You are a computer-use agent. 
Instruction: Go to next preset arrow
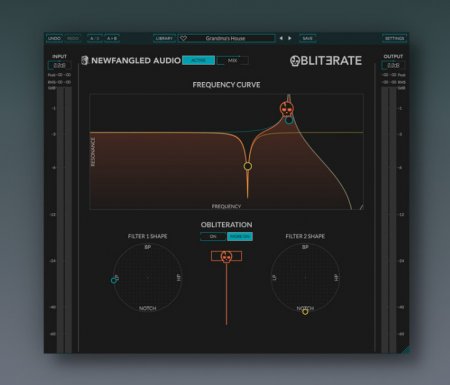coord(290,38)
